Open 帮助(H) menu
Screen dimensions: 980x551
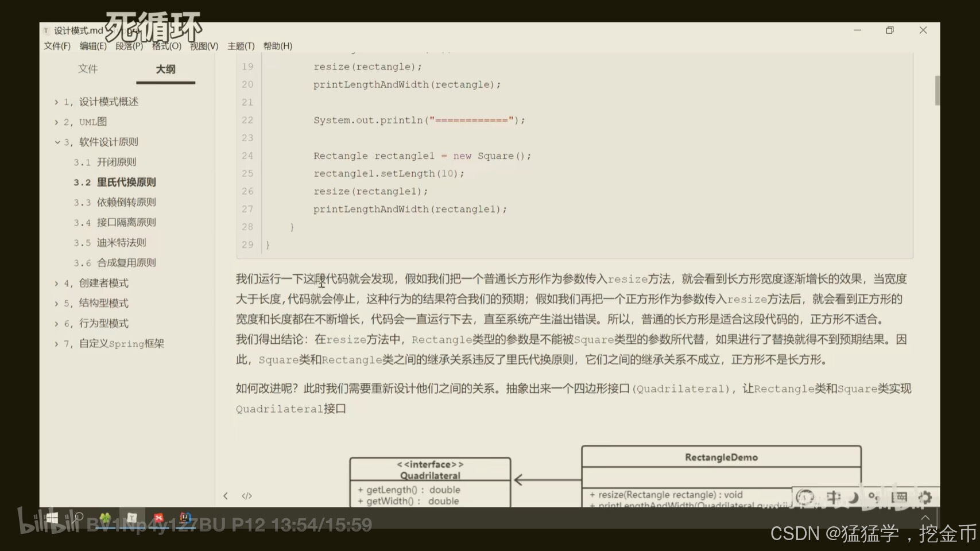tap(278, 46)
